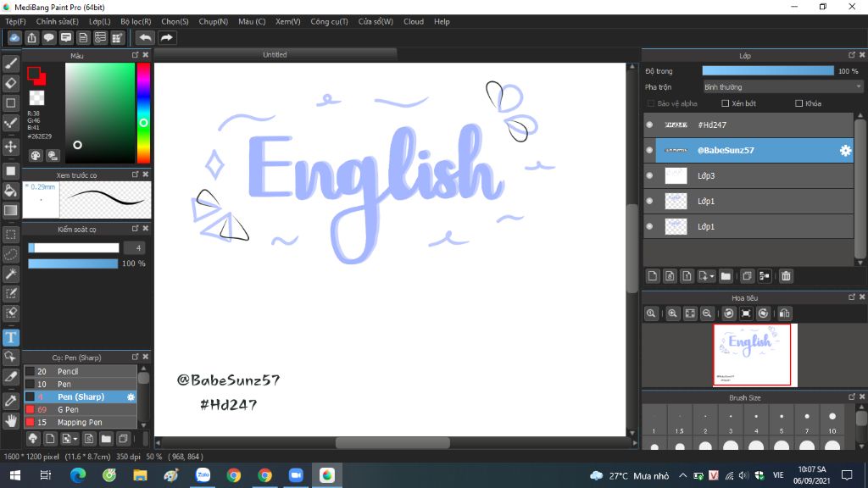Image resolution: width=868 pixels, height=488 pixels.
Task: Open the Cloud menu
Action: [x=414, y=21]
